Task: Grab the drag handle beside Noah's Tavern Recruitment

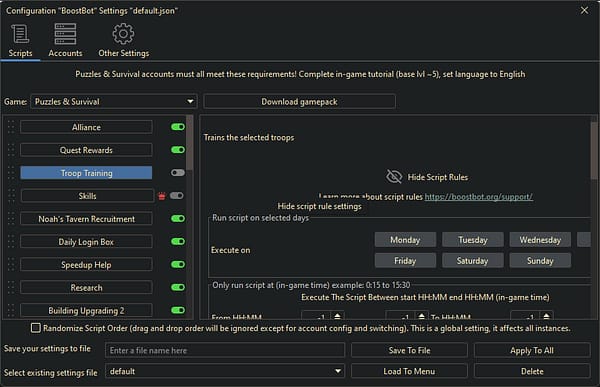Action: (11, 219)
